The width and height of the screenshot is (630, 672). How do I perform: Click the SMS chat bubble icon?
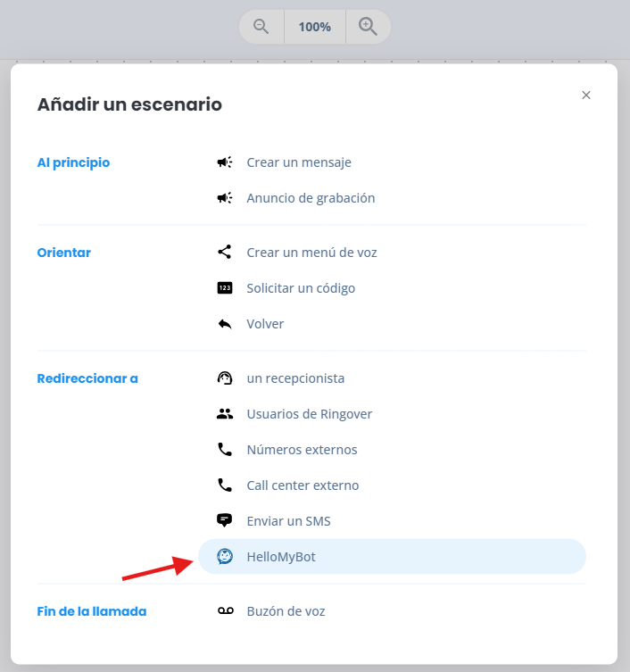[225, 520]
